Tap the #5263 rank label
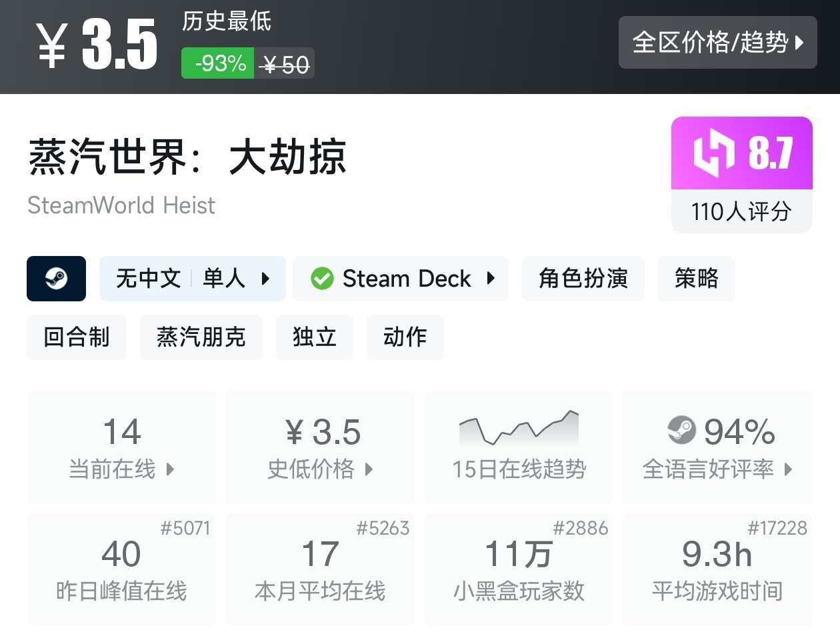840x634 pixels. (x=383, y=529)
